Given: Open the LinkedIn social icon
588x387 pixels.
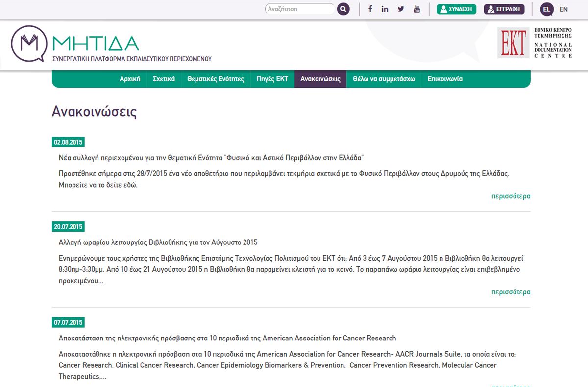Looking at the screenshot, I should [385, 9].
